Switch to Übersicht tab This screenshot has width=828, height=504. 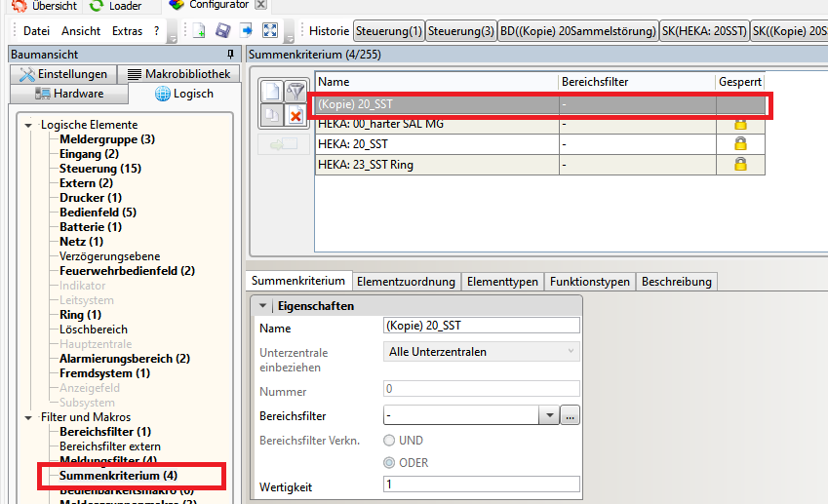[x=45, y=6]
